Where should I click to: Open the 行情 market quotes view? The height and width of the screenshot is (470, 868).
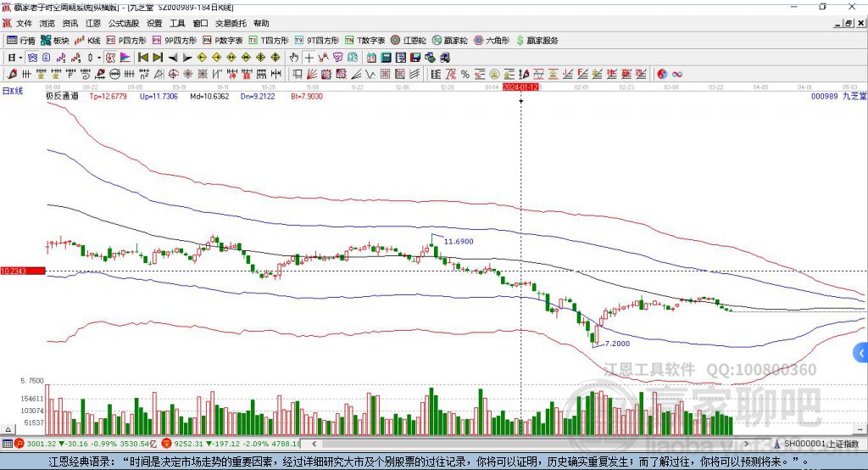pos(21,41)
